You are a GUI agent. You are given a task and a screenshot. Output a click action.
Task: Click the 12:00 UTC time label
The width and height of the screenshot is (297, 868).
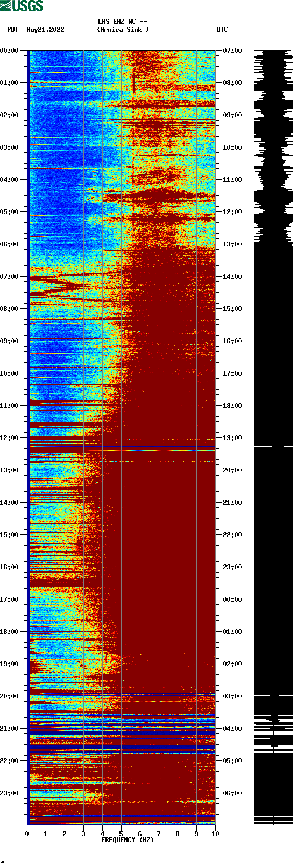[x=232, y=212]
